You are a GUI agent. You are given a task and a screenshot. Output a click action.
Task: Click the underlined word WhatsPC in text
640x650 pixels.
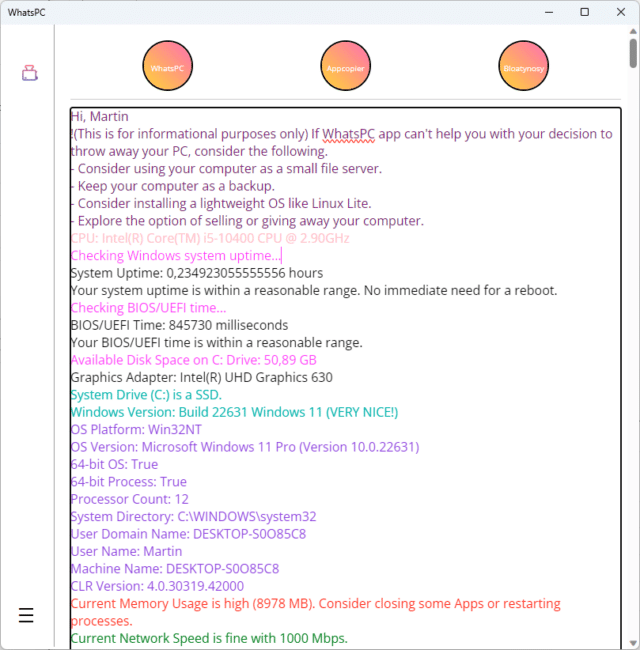(349, 134)
